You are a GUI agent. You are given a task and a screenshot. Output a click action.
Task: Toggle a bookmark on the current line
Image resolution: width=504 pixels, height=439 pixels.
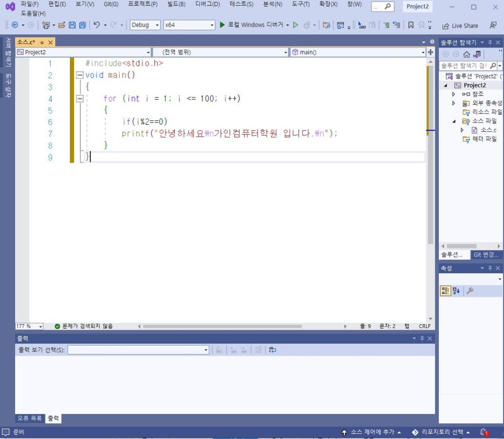pyautogui.click(x=411, y=25)
